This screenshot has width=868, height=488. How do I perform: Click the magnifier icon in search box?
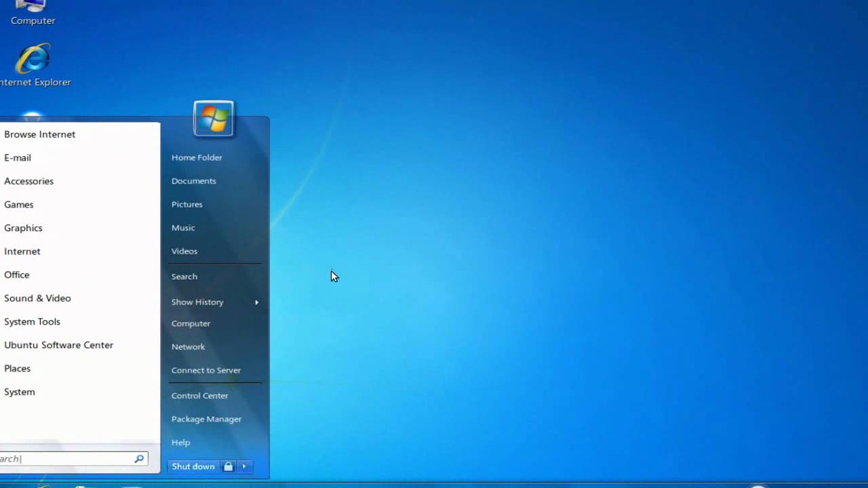139,459
